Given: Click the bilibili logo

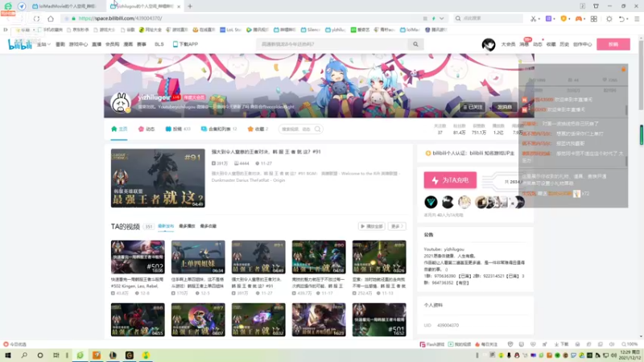Looking at the screenshot, I should pos(19,45).
